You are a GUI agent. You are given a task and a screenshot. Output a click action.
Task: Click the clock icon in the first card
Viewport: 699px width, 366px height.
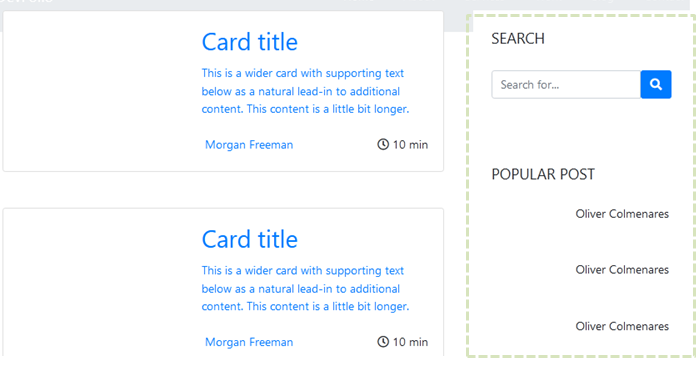point(383,144)
